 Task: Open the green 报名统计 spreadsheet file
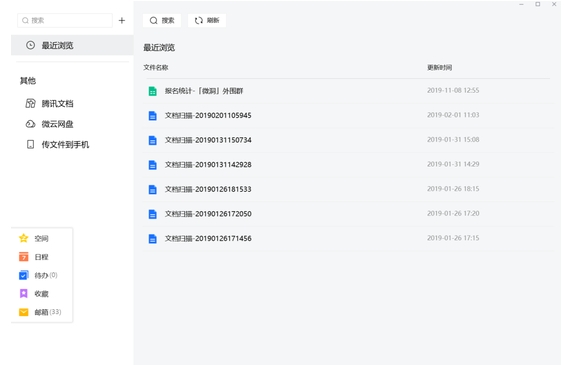point(346,91)
